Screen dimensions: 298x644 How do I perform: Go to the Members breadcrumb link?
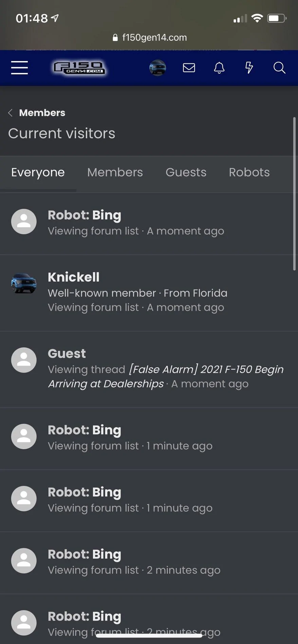pyautogui.click(x=42, y=113)
